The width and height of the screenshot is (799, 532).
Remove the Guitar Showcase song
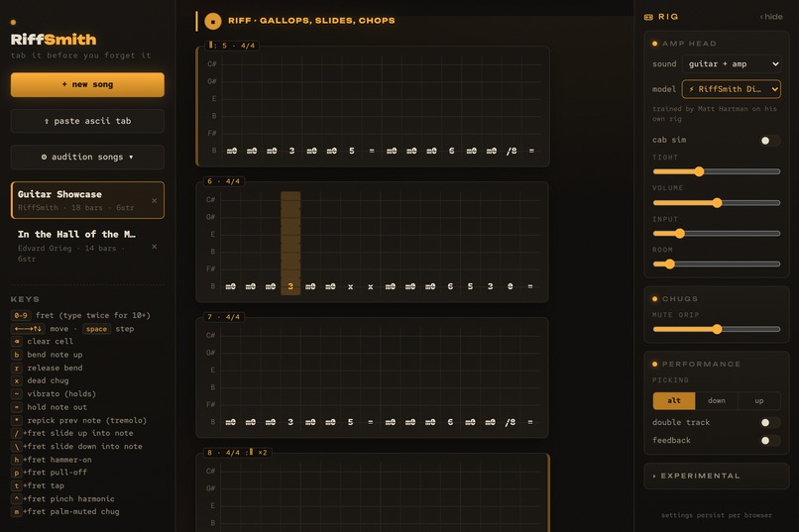coord(155,200)
